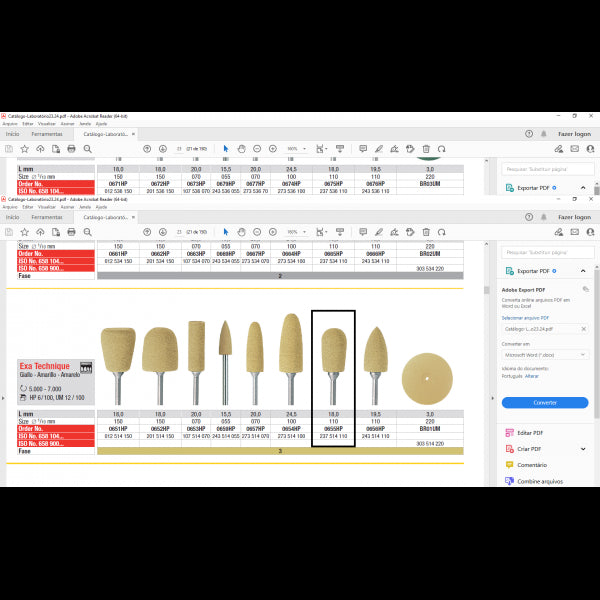
Task: Click the page number field in the lower toolbar
Action: click(x=180, y=231)
